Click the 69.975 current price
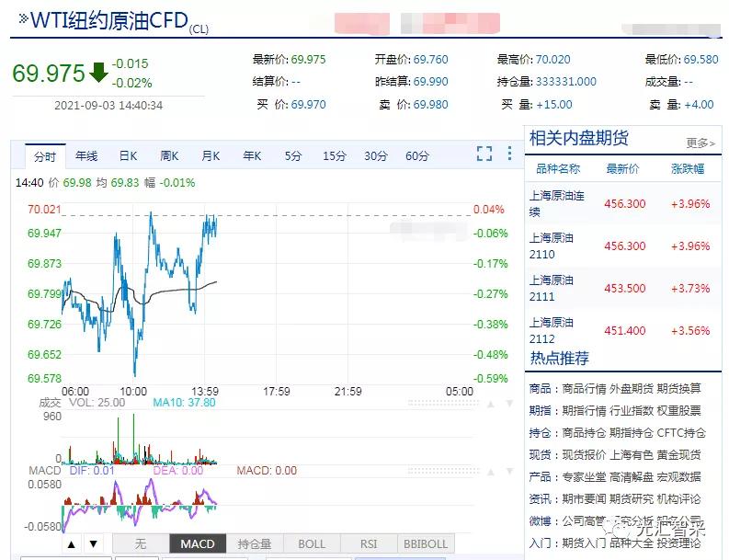729x560 pixels. click(x=49, y=74)
